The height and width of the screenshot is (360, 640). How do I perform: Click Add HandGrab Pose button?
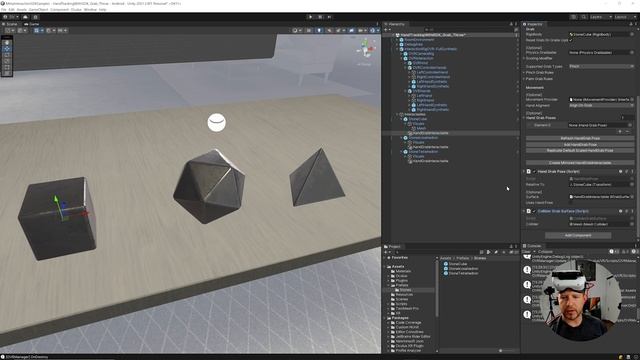[x=580, y=144]
